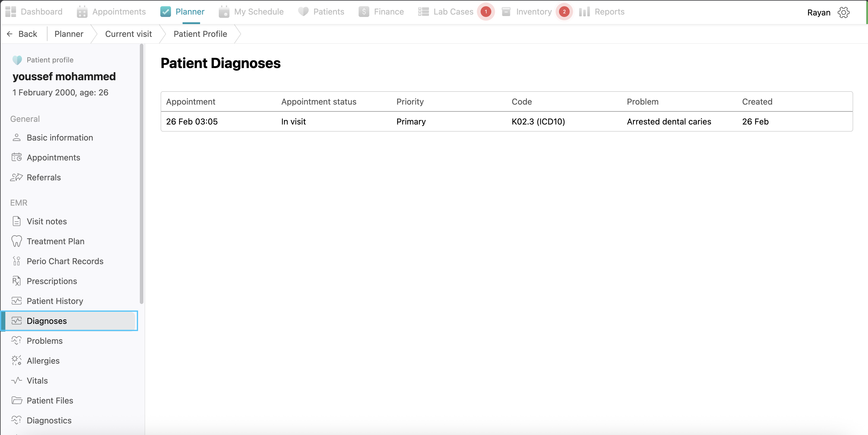This screenshot has width=868, height=435.
Task: Open Visit notes in EMR list
Action: (x=47, y=221)
